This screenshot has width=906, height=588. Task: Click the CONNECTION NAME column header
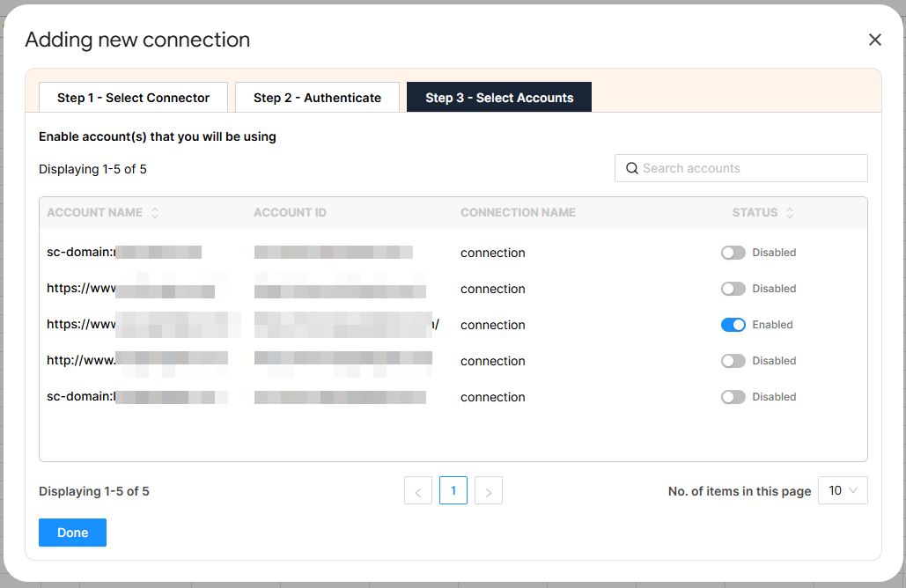(518, 212)
